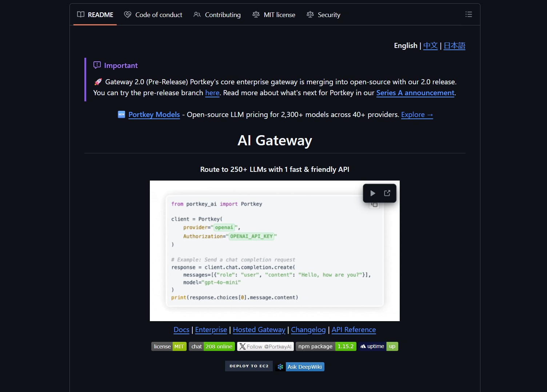Open the Japanese README link
This screenshot has width=547, height=392.
[454, 46]
